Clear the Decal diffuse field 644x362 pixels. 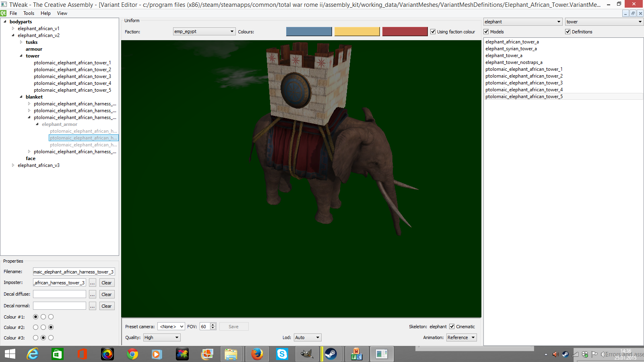click(107, 294)
